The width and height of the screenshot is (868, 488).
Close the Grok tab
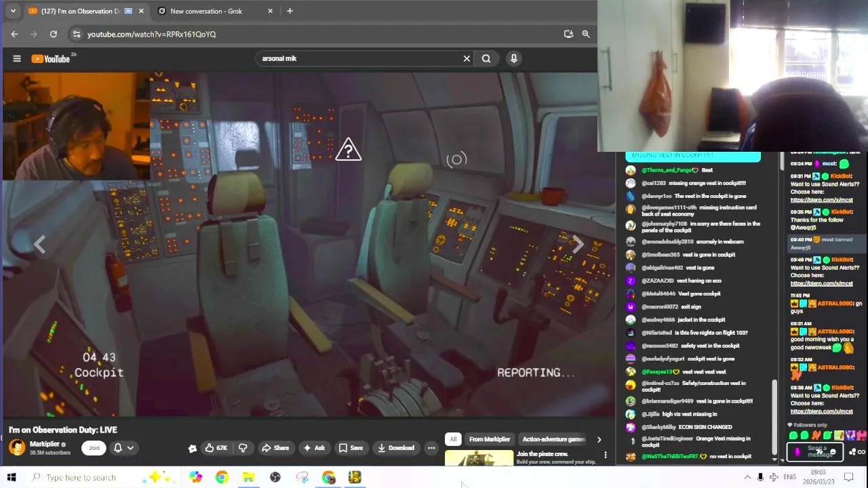(271, 11)
